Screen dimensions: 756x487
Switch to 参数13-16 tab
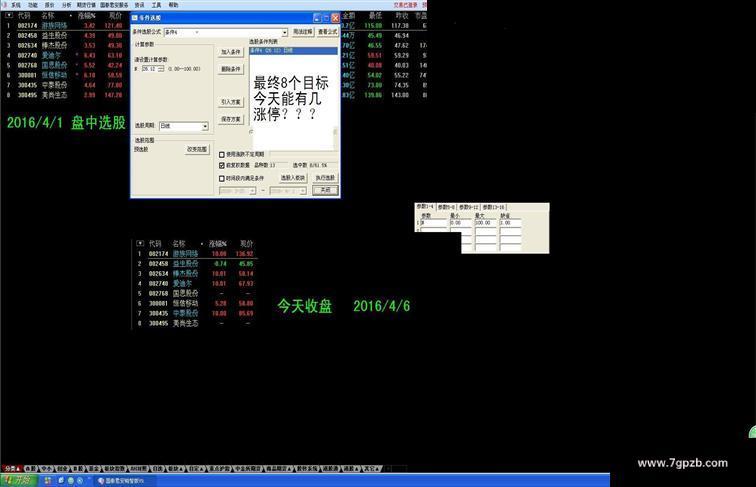click(493, 207)
